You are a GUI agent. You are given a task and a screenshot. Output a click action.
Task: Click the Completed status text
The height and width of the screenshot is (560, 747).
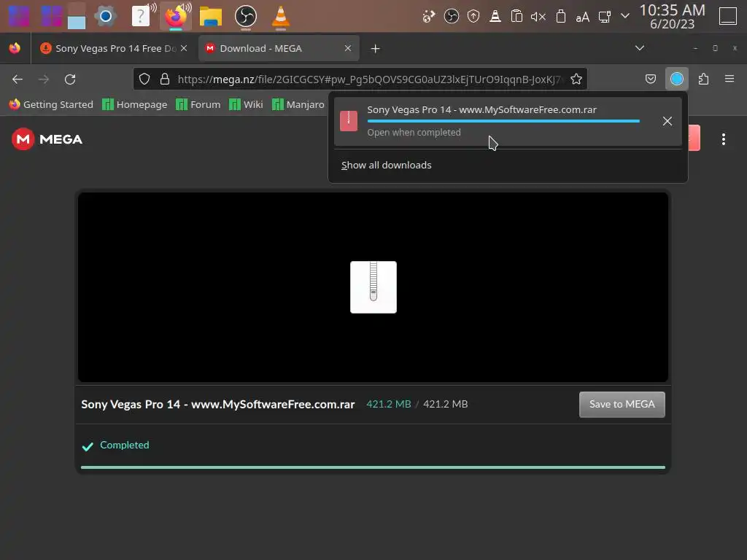pos(124,445)
